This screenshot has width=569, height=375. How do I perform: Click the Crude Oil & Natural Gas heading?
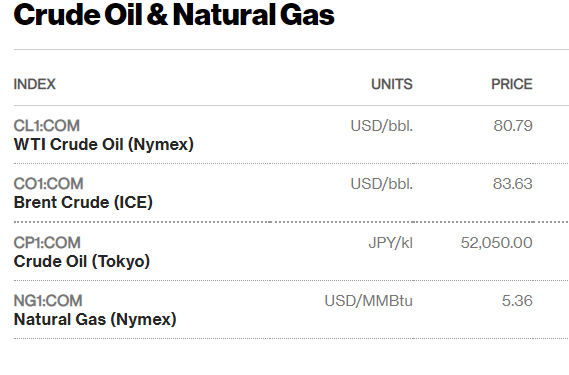[174, 15]
